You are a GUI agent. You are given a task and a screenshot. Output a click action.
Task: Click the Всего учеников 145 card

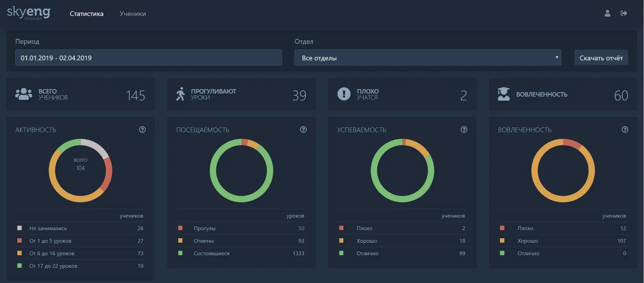tap(80, 94)
